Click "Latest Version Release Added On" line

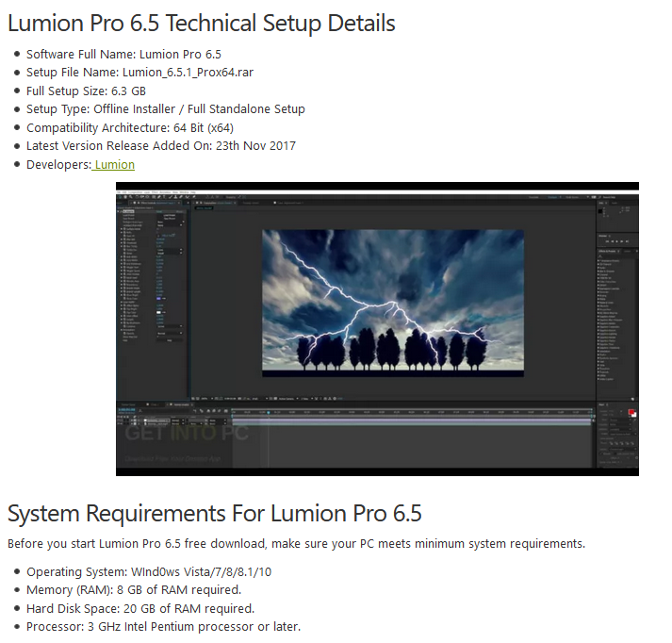click(x=161, y=146)
